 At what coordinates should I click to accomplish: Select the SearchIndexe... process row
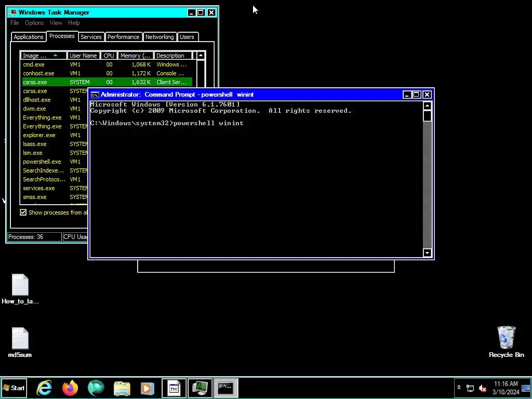[54, 170]
